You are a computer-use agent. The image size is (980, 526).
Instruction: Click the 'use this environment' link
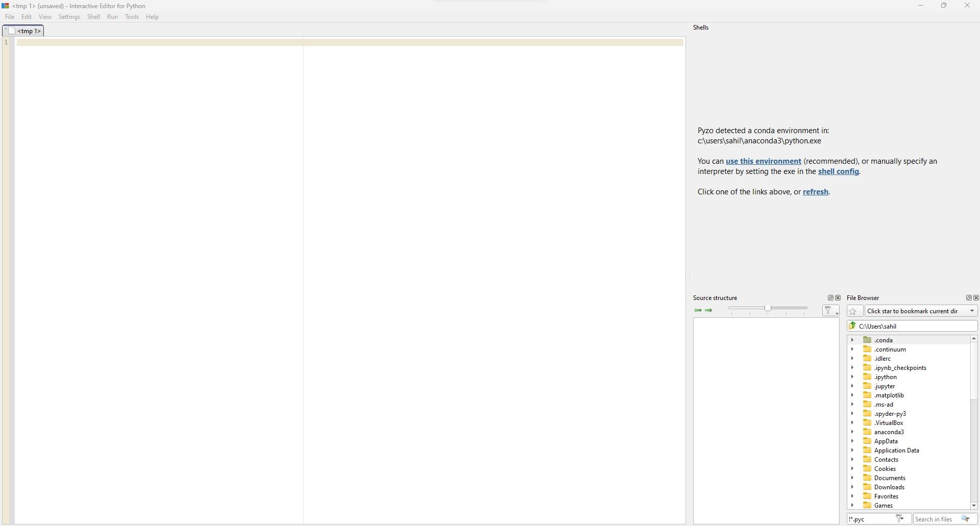coord(764,161)
